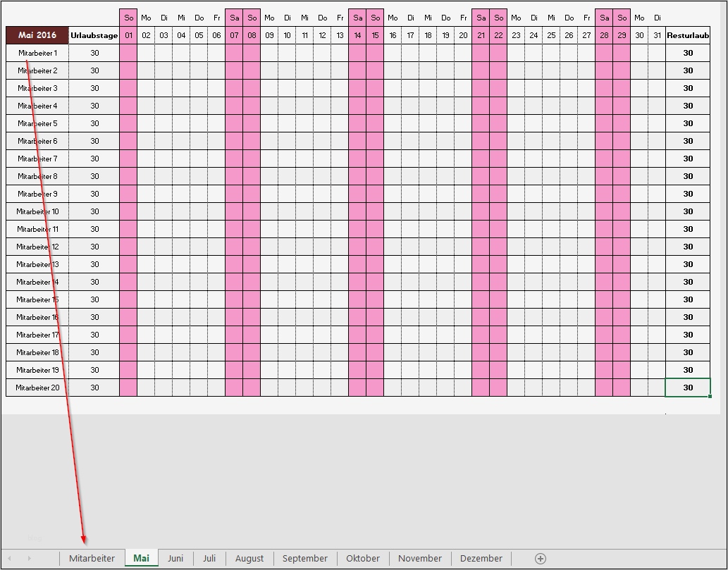Open the September sheet tab

(x=304, y=557)
